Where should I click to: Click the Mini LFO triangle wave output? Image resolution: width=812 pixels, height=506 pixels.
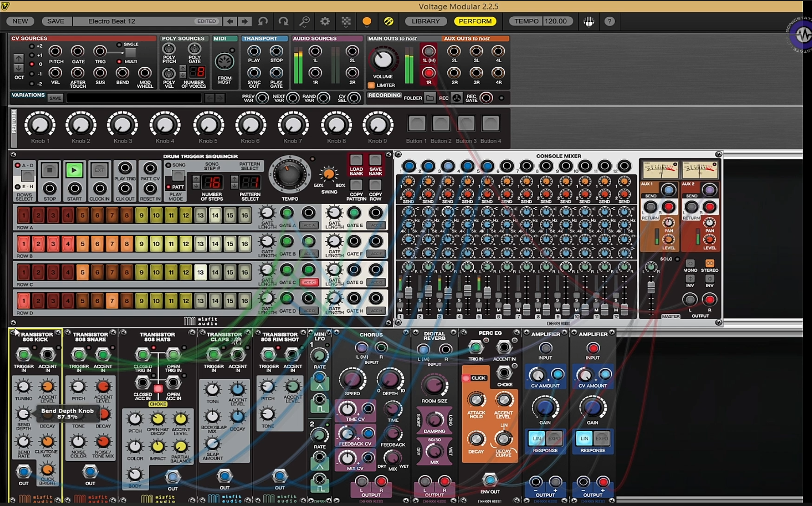coord(320,377)
